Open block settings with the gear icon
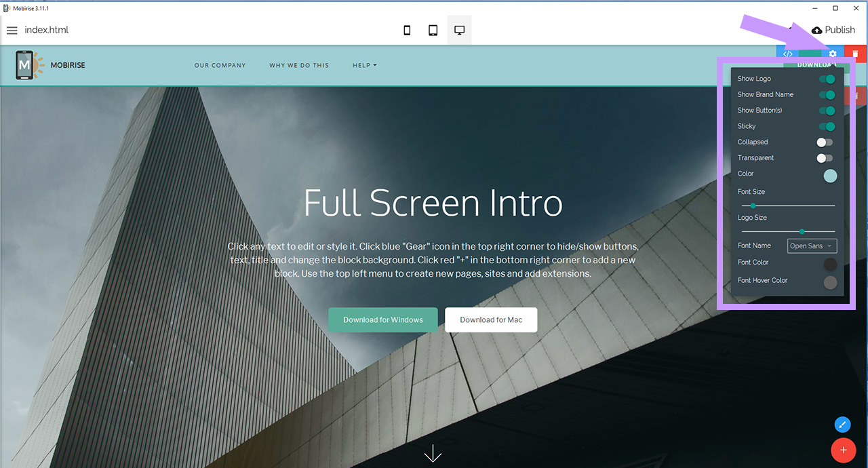Screen dimensions: 868x468 [x=832, y=53]
